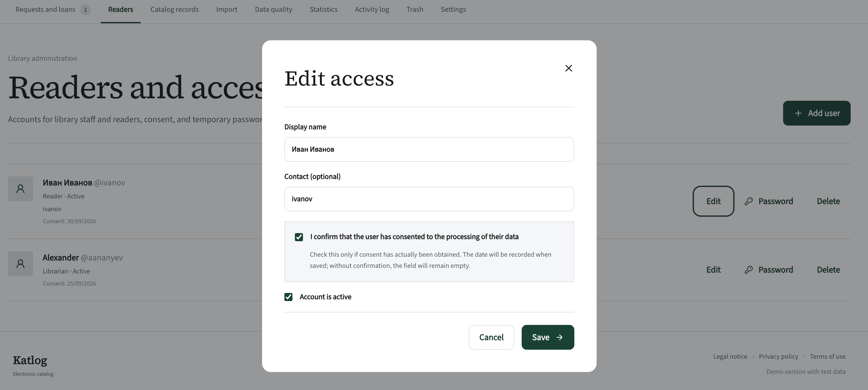868x390 pixels.
Task: Uncheck the Account is active checkbox
Action: click(288, 297)
